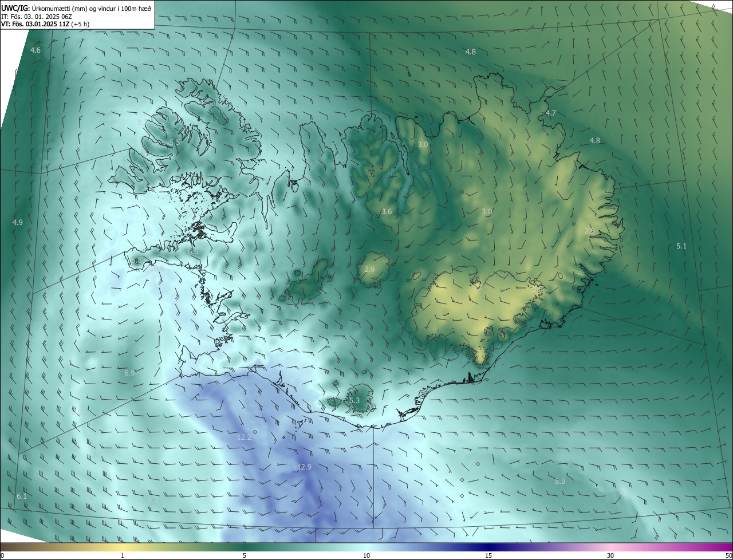Click the 5.5 value over the Westfjords

175,142
